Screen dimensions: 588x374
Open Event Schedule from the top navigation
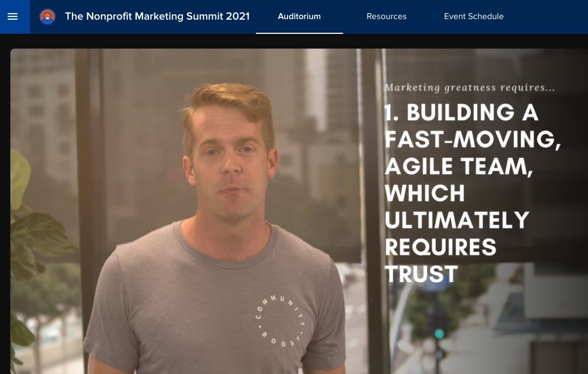coord(473,16)
